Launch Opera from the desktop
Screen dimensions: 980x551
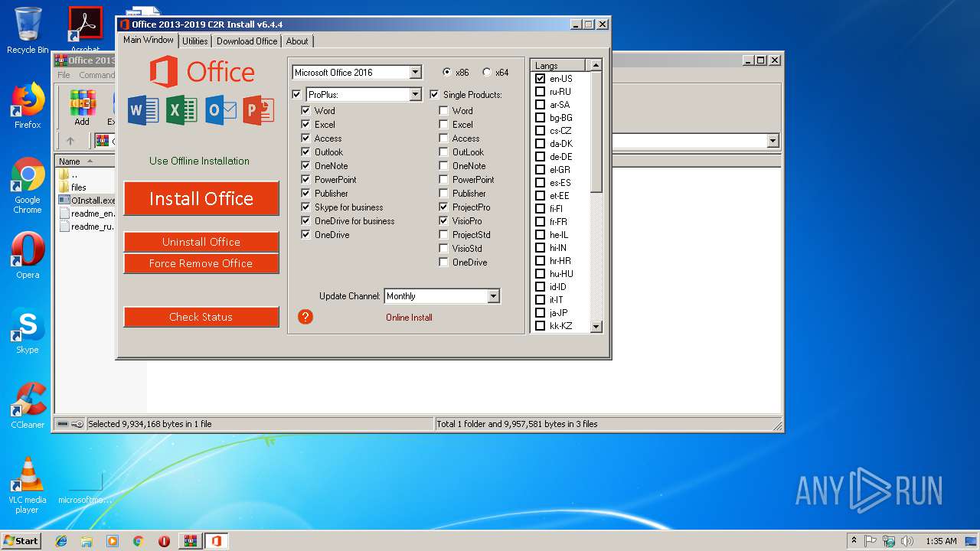28,256
